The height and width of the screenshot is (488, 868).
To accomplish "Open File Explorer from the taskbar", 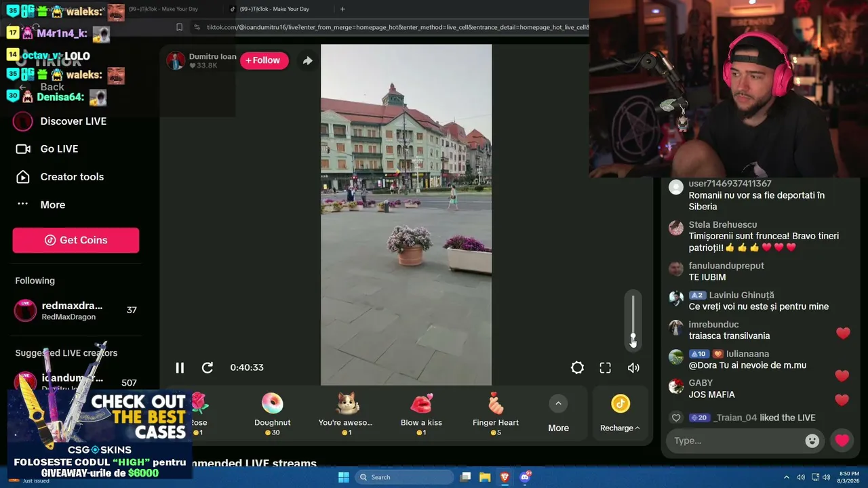I will 486,477.
